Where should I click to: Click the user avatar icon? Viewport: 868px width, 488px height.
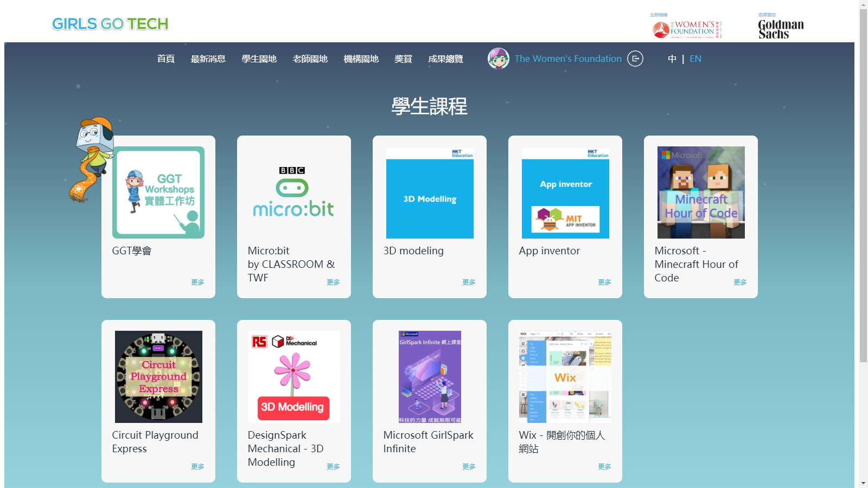pos(498,59)
